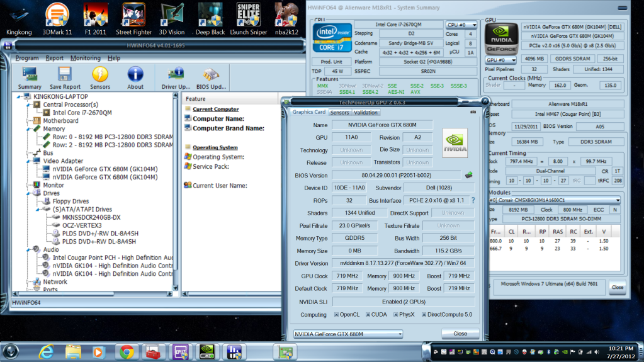The image size is (644, 362).
Task: Open Windows Media Player in taskbar
Action: tap(98, 352)
